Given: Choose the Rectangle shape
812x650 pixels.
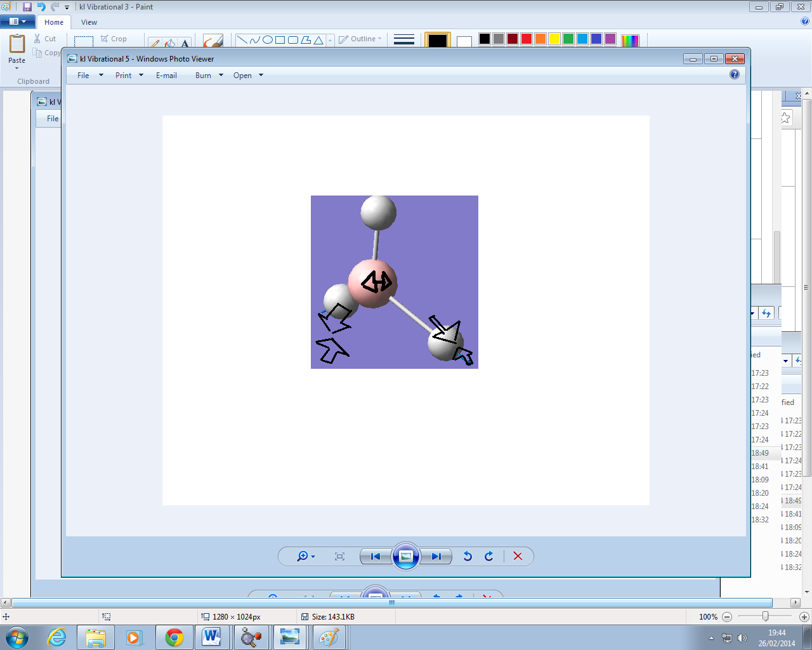Looking at the screenshot, I should [280, 40].
